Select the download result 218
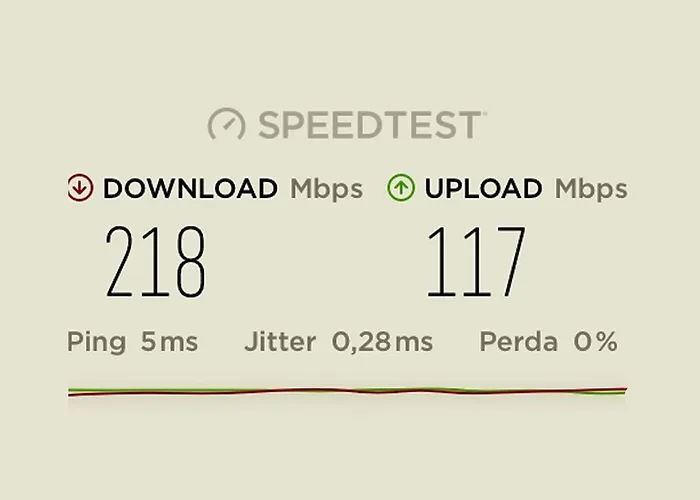The width and height of the screenshot is (700, 500). [x=155, y=262]
